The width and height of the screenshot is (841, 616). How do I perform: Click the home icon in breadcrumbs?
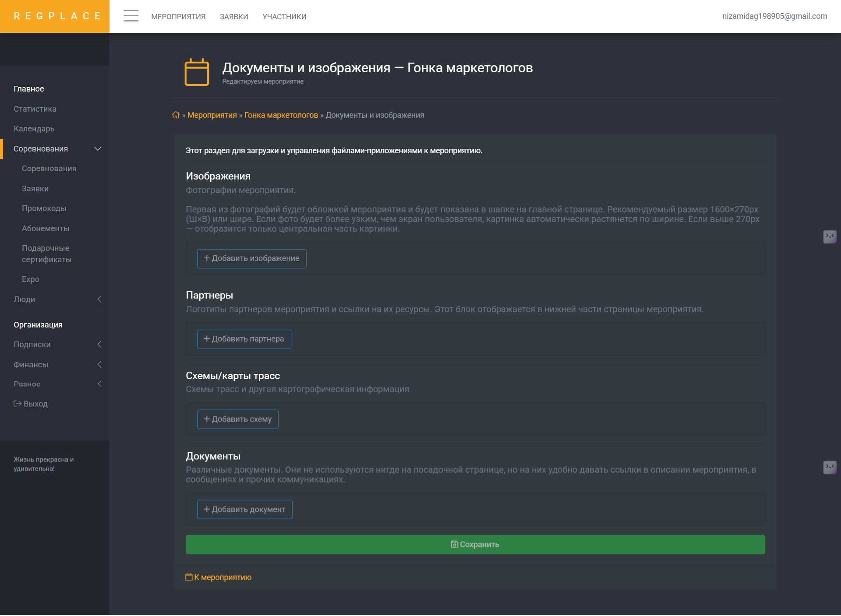coord(176,115)
